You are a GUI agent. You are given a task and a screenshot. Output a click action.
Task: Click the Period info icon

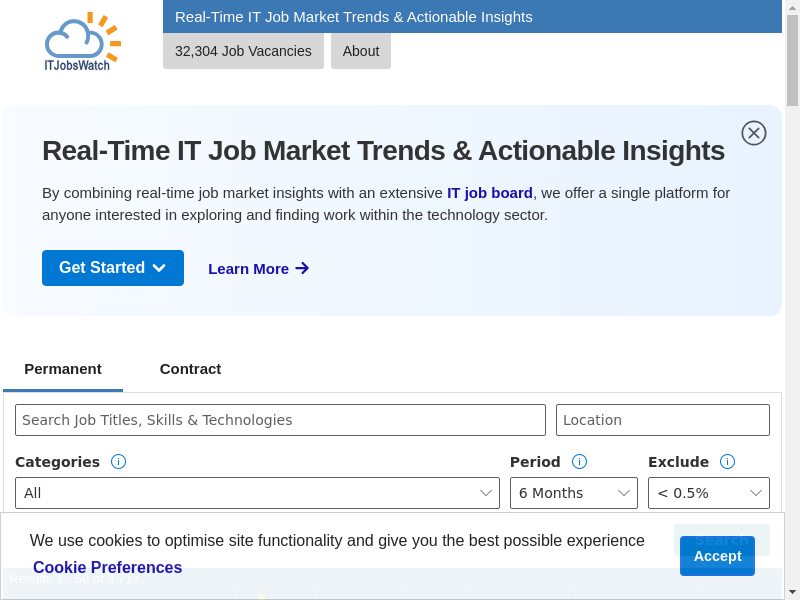579,462
